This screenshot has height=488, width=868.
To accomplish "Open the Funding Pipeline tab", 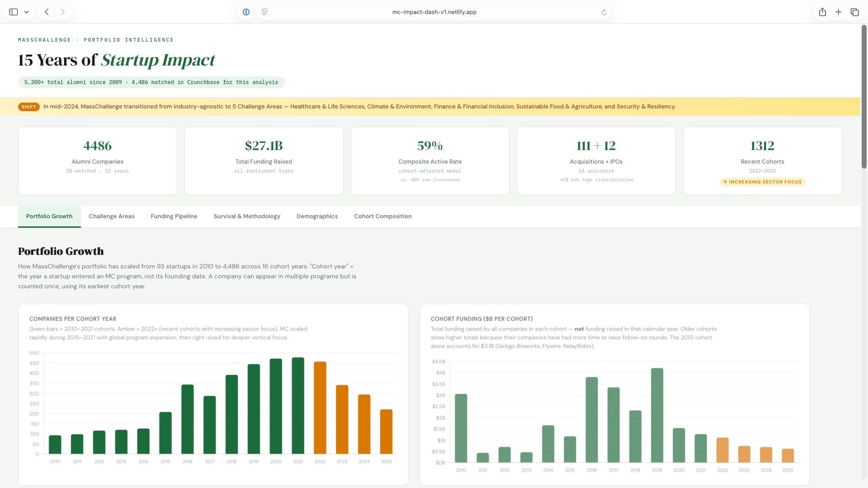I will coord(174,216).
